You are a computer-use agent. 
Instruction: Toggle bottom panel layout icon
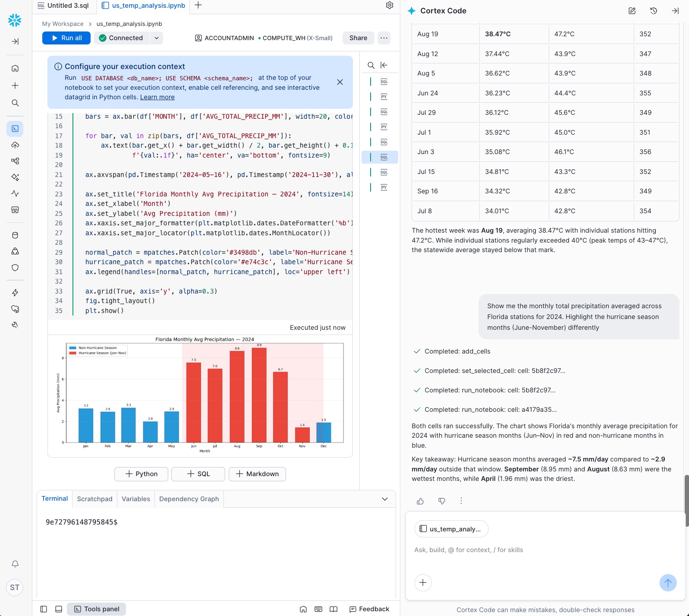tap(59, 609)
